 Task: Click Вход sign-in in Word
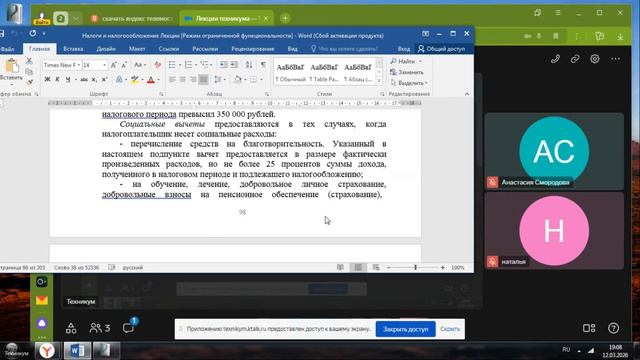coord(404,49)
